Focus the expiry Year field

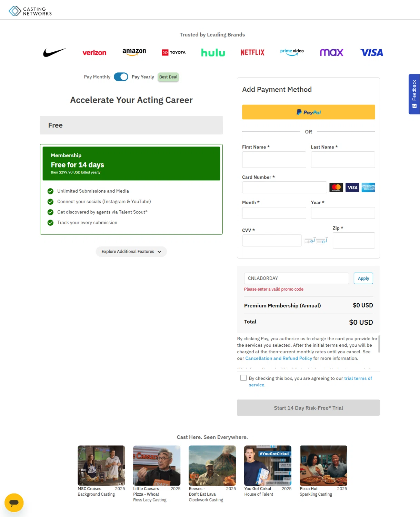point(343,213)
